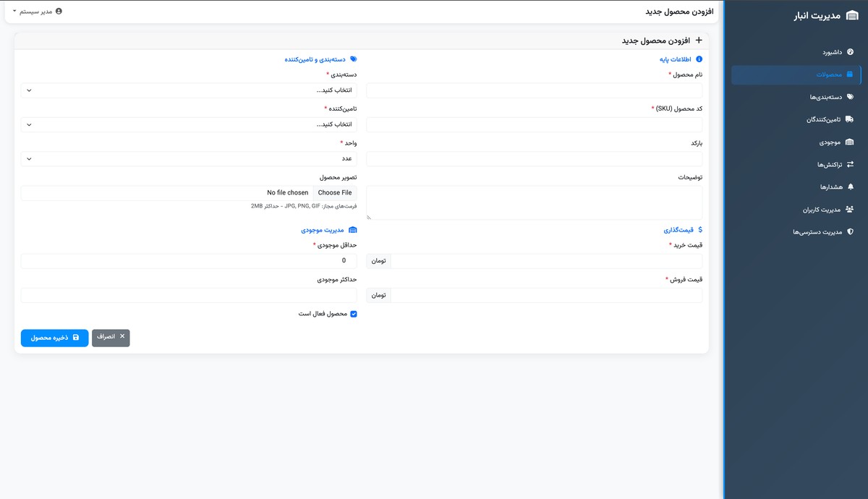Go to تراکنش‌ها menu item
This screenshot has width=868, height=499.
(825, 165)
